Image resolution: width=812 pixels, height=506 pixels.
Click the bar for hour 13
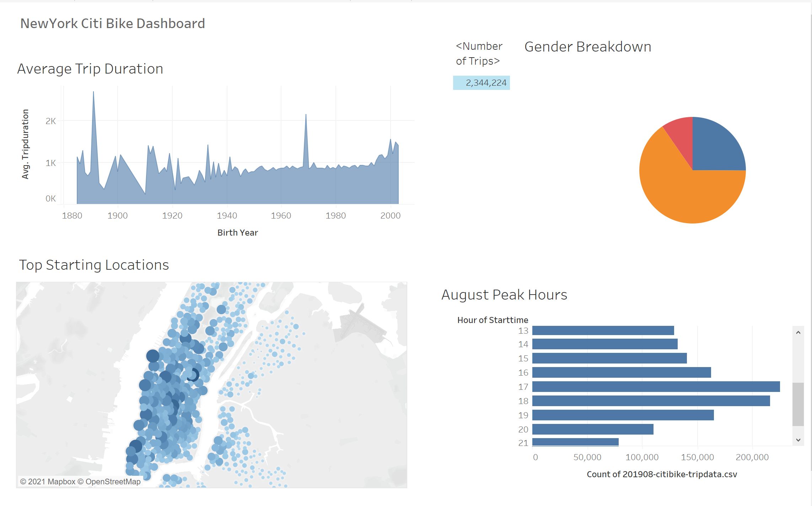point(601,330)
